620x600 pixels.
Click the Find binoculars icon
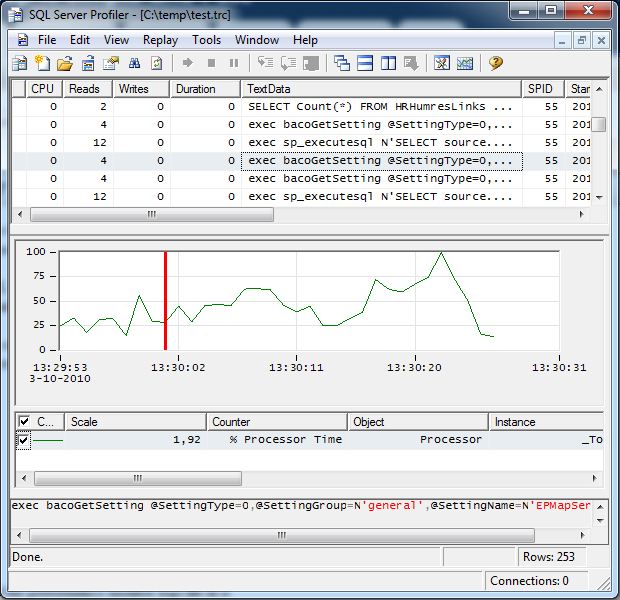pyautogui.click(x=134, y=63)
